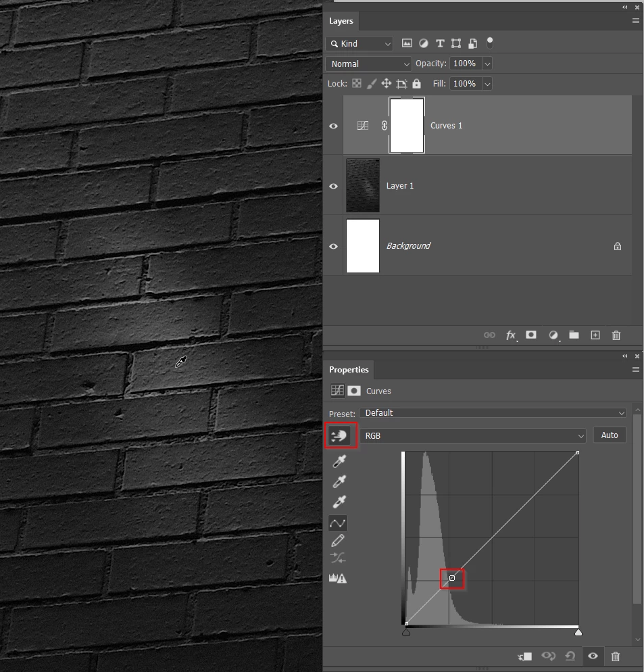Viewport: 644px width, 672px height.
Task: Open the Preset Default dropdown
Action: click(493, 412)
